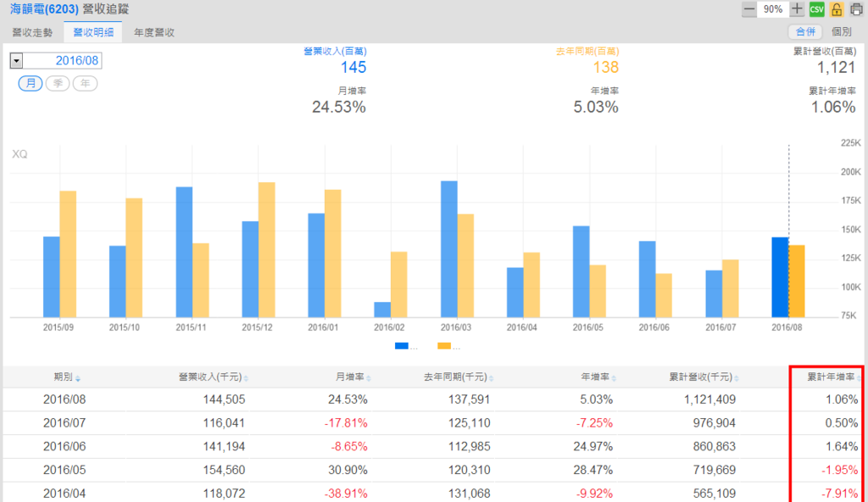Click cumulative revenue 565,109

click(x=714, y=494)
